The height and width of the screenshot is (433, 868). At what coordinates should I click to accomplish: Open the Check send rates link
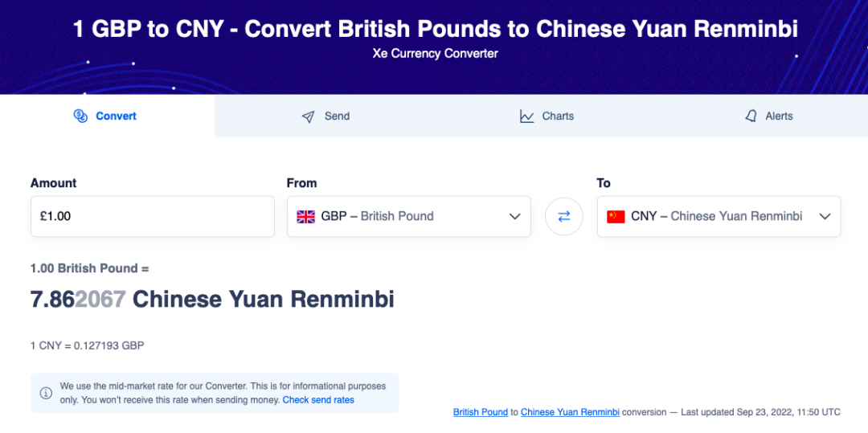pos(318,399)
